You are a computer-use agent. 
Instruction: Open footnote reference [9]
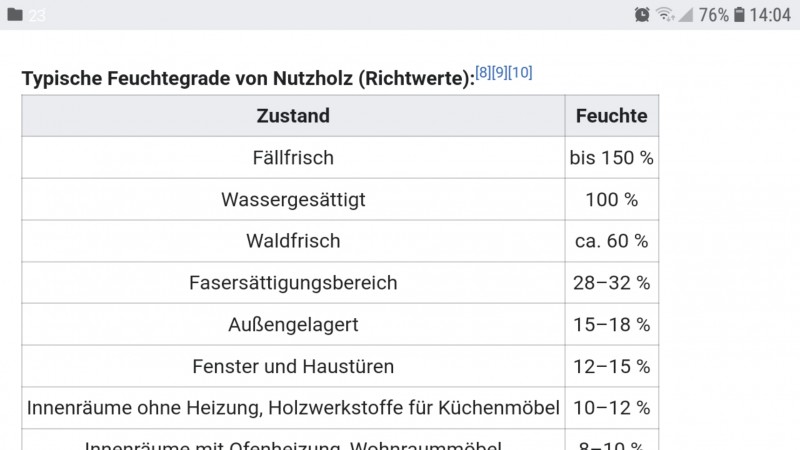coord(500,73)
